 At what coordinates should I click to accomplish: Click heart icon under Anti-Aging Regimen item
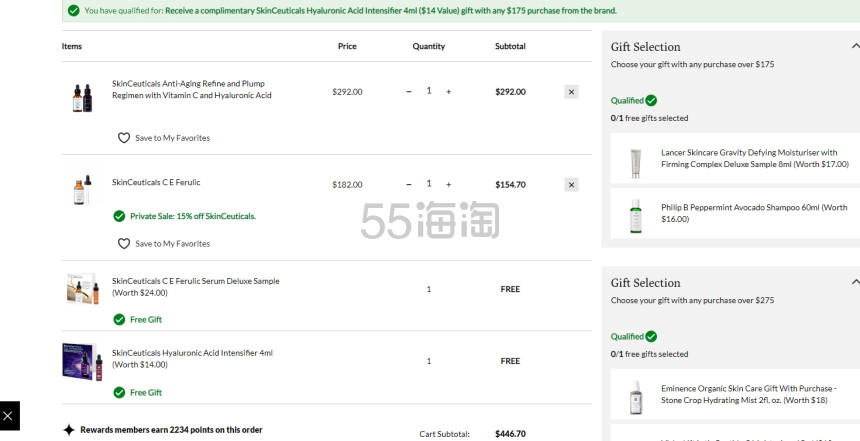pyautogui.click(x=124, y=138)
